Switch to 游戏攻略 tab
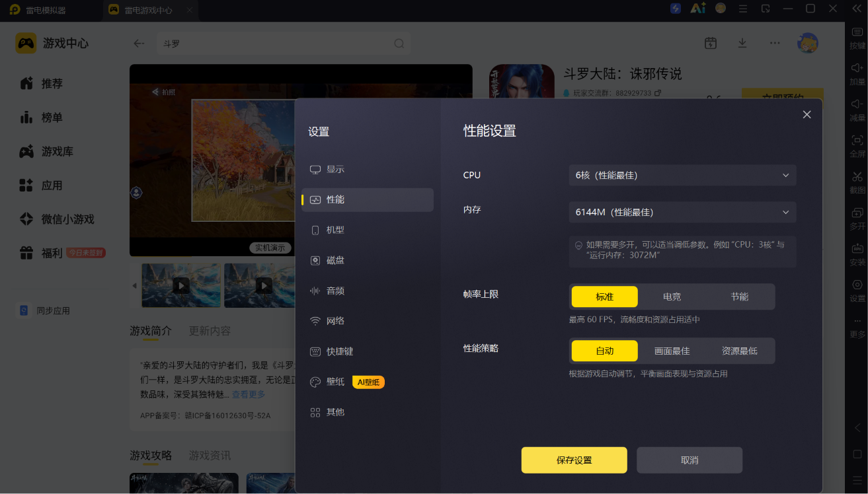 coord(151,455)
